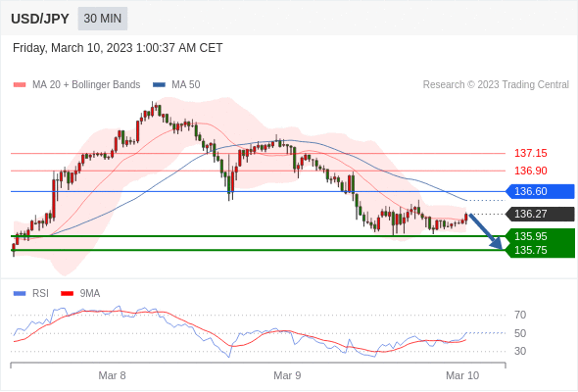Click the blue 136.60 pivot price tag

coord(540,191)
